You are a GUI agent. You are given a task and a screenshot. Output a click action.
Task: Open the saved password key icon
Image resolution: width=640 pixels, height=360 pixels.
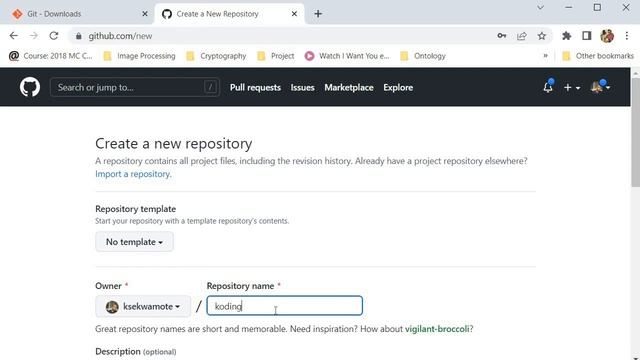tap(502, 36)
